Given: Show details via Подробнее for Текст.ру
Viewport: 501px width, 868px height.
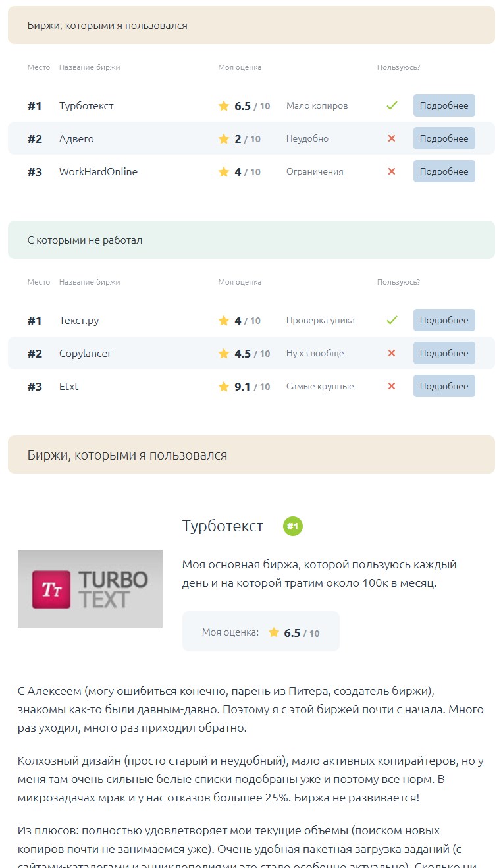Looking at the screenshot, I should pyautogui.click(x=444, y=320).
